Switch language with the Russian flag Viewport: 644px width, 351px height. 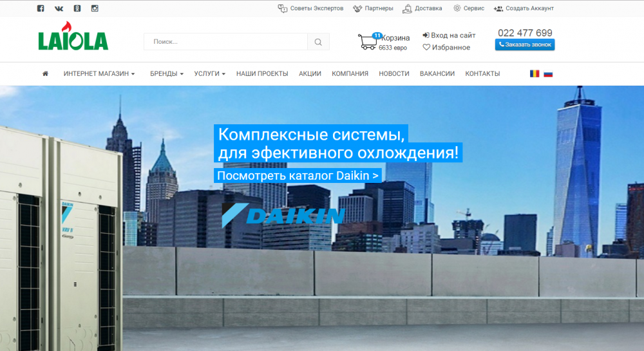click(x=548, y=74)
